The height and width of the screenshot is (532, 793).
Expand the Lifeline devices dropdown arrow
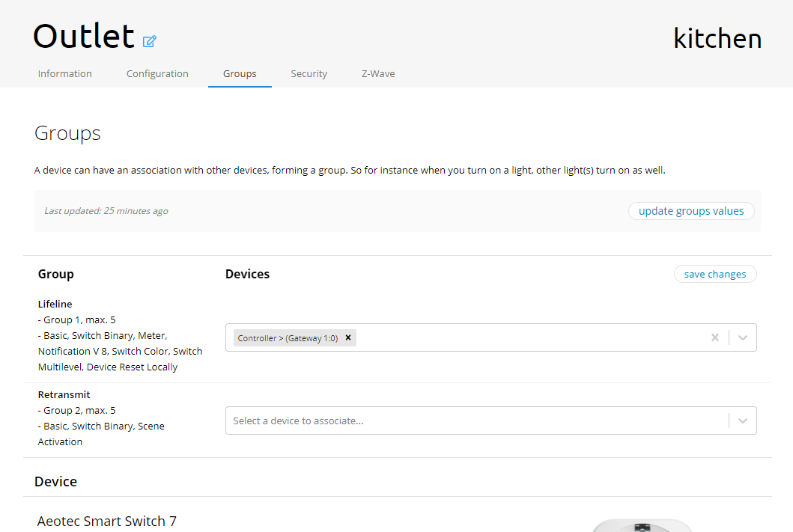point(743,337)
